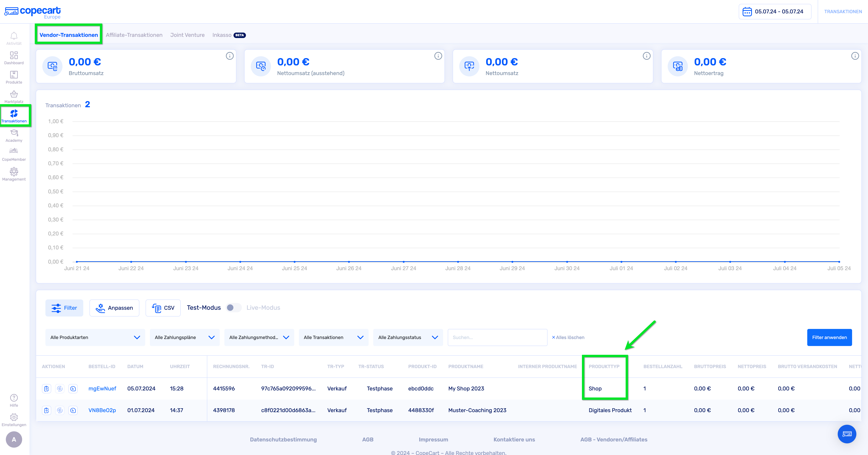Open Alle Zahlungsstatus dropdown
868x455 pixels.
[x=408, y=337]
